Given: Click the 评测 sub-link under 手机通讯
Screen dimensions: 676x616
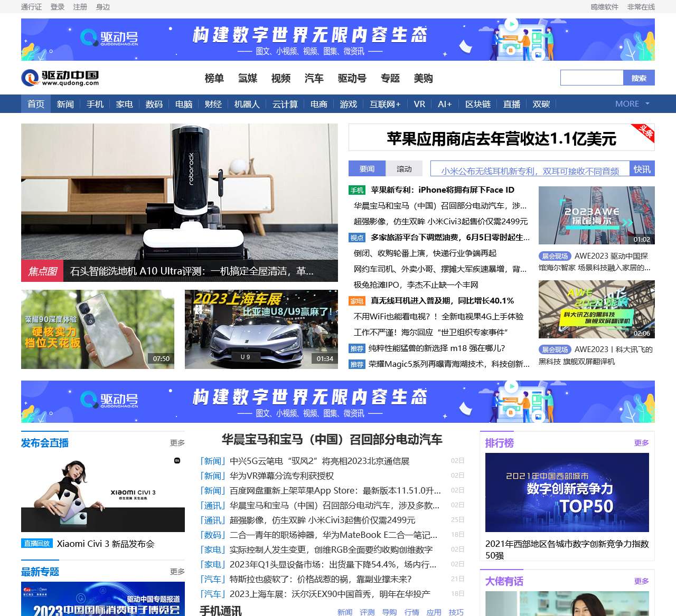Looking at the screenshot, I should coord(367,612).
